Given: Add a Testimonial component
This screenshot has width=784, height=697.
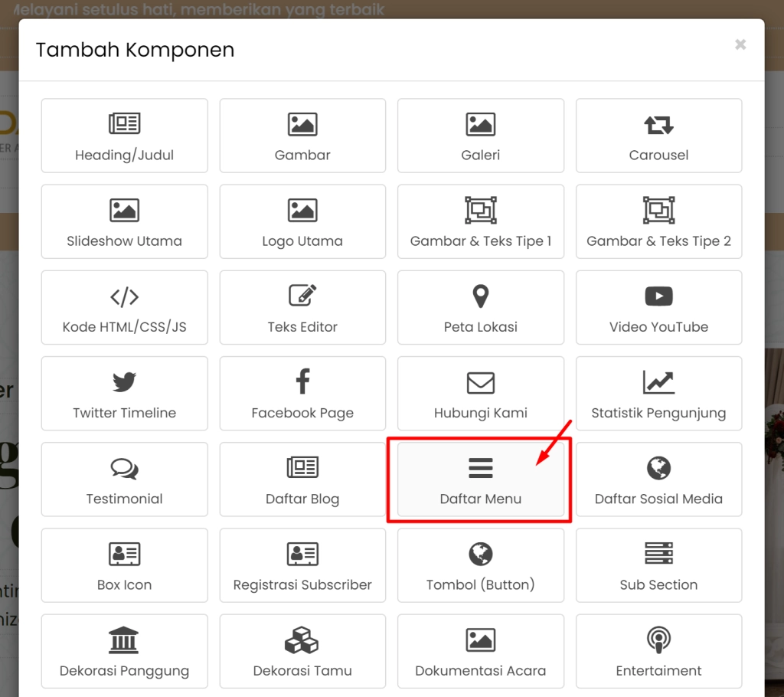Looking at the screenshot, I should pyautogui.click(x=124, y=479).
